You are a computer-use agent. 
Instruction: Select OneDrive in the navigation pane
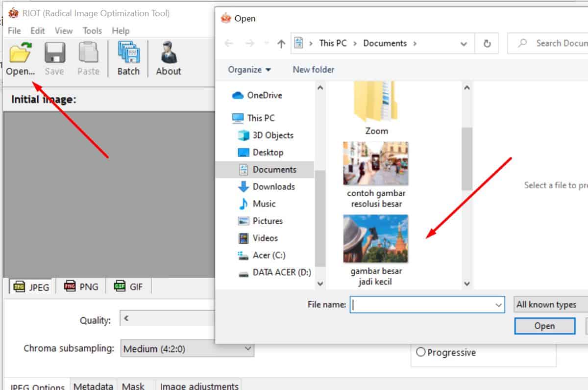pyautogui.click(x=264, y=95)
